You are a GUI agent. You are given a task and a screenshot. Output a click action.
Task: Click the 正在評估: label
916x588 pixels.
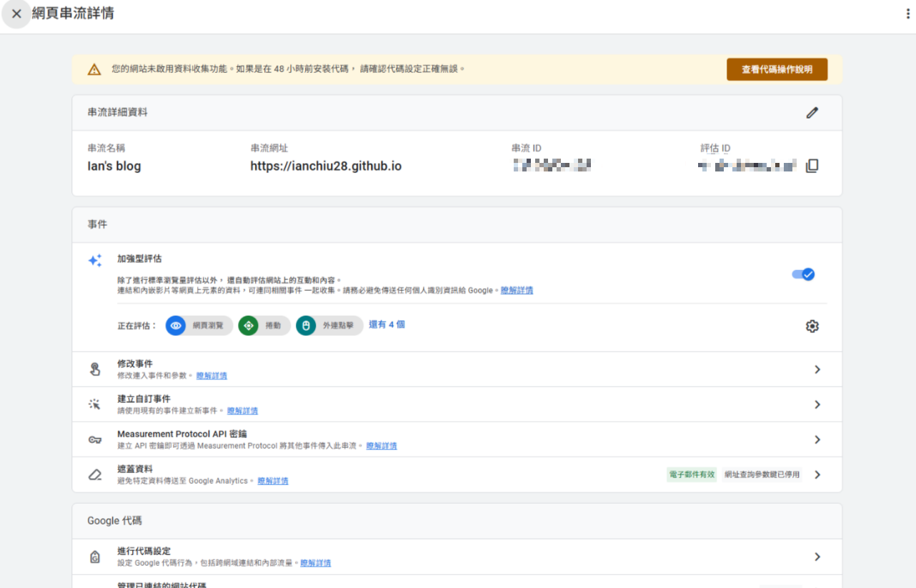pyautogui.click(x=137, y=326)
